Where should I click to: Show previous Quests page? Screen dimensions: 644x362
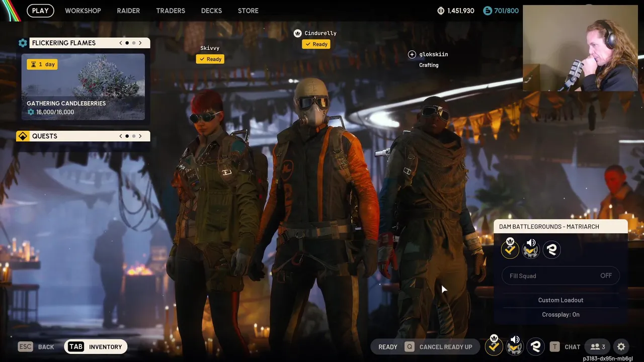coord(121,136)
